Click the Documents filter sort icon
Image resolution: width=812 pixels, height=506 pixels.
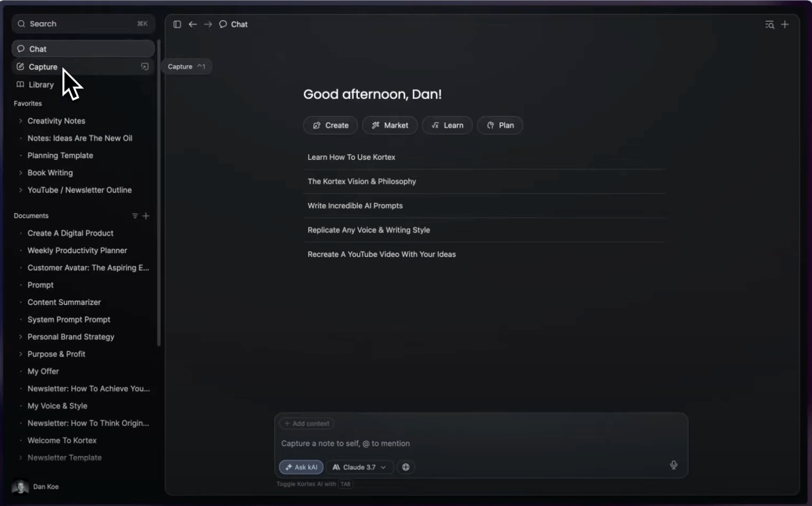point(135,216)
